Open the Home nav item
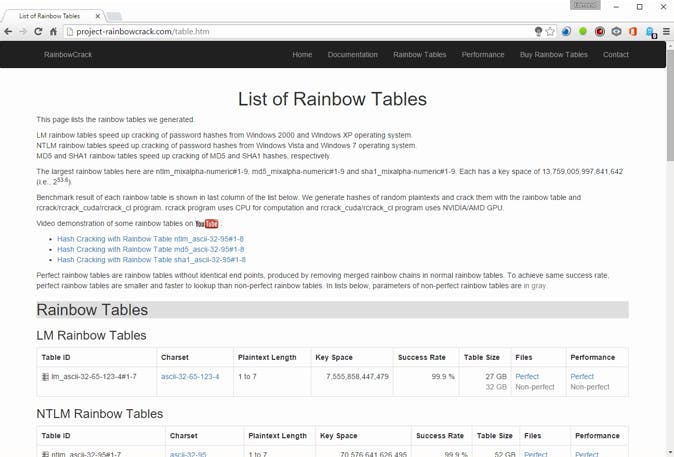 click(302, 55)
